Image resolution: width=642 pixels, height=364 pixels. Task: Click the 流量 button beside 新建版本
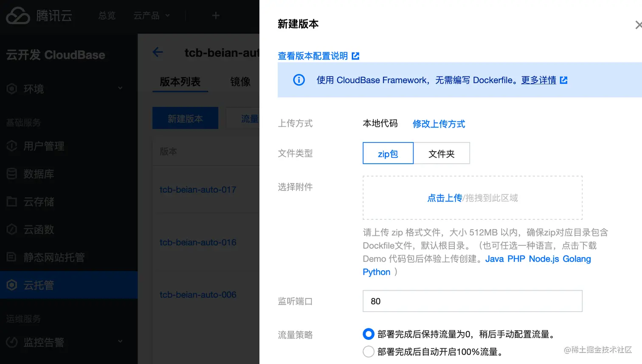pos(243,118)
